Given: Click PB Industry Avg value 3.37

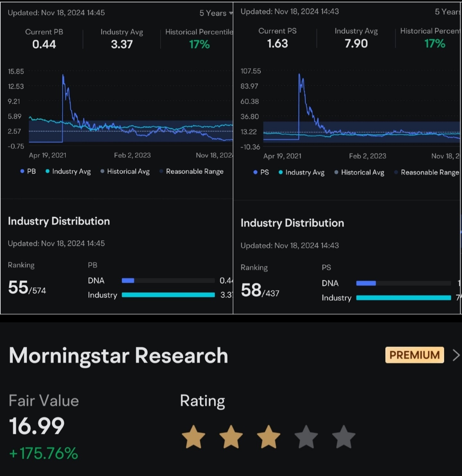Looking at the screenshot, I should [122, 44].
